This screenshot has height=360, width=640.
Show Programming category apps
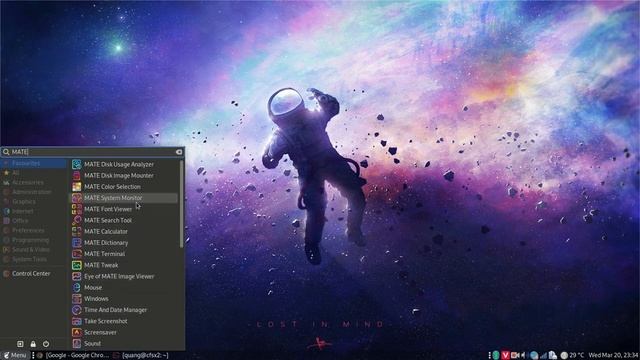tap(33, 240)
